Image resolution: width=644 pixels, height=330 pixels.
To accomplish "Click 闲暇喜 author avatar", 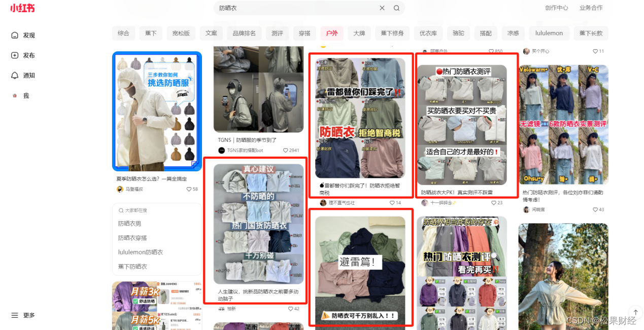I will click(526, 209).
